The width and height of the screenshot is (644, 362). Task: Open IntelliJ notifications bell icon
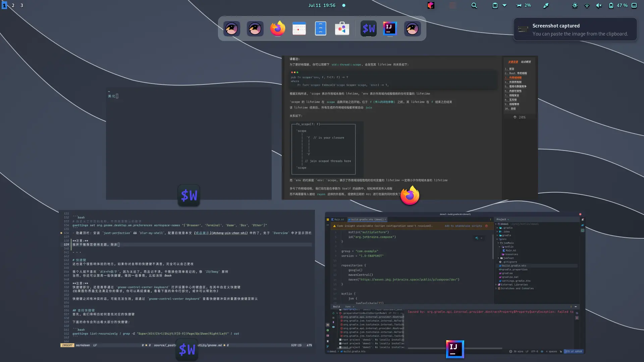tap(583, 220)
